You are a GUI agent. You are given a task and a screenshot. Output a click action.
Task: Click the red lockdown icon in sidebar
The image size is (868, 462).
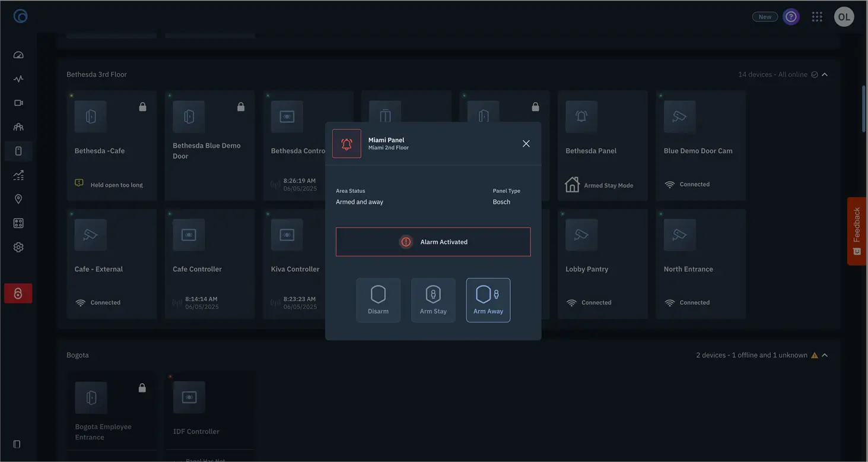point(18,293)
